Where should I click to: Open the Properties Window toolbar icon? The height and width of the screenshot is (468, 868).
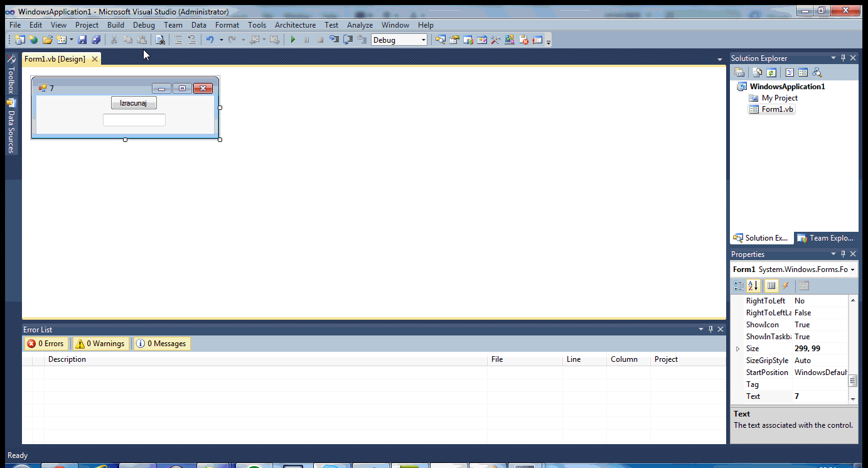point(454,40)
